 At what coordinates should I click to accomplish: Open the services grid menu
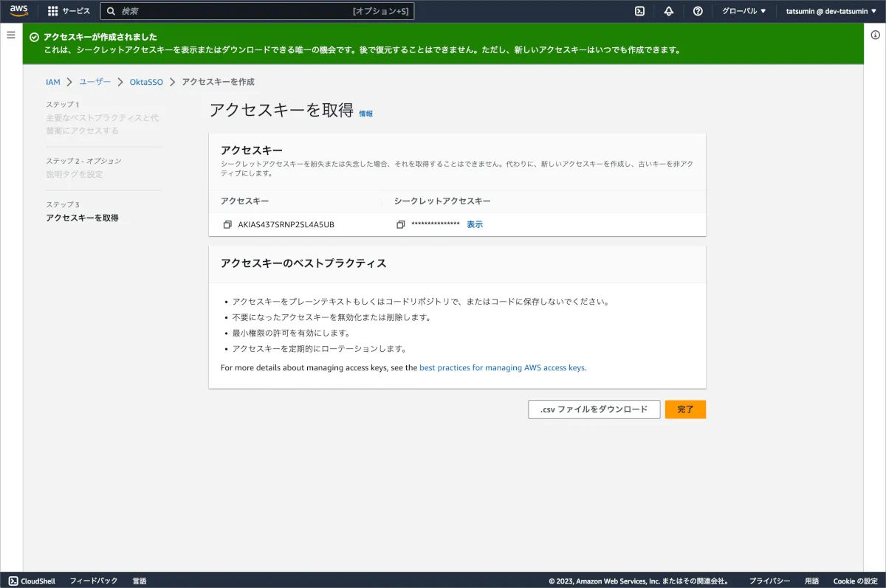(x=53, y=11)
